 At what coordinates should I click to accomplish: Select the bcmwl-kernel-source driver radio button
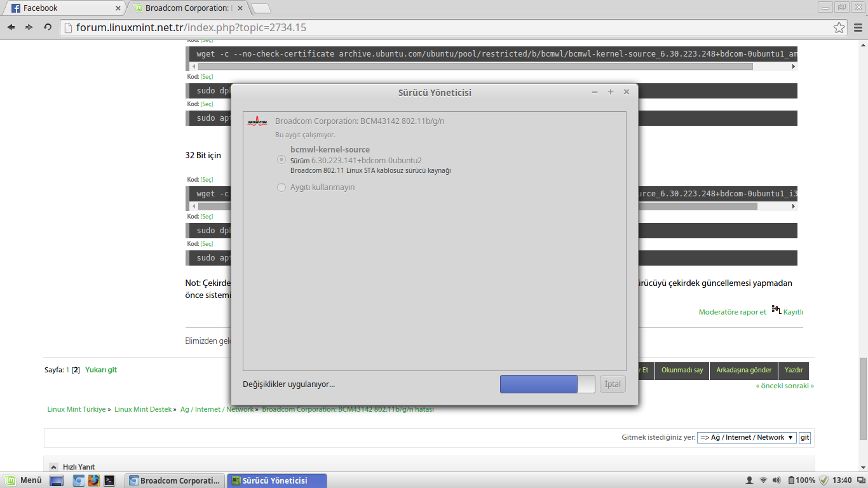pyautogui.click(x=281, y=160)
